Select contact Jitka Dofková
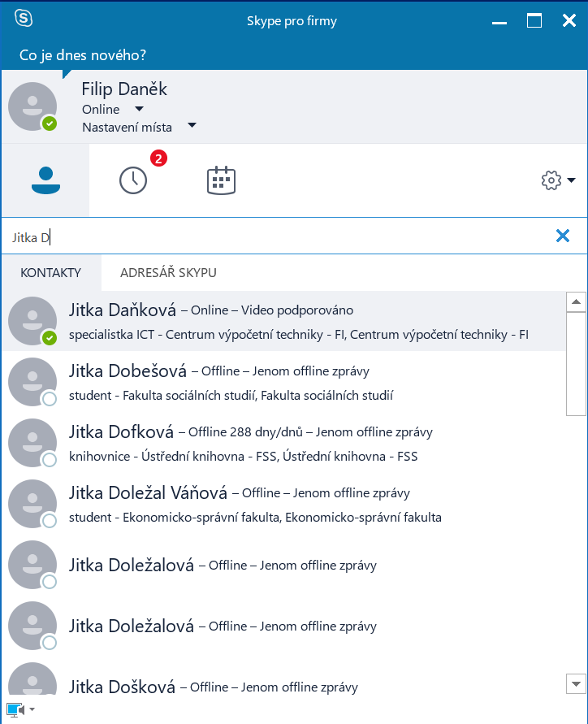The height and width of the screenshot is (724, 588). [283, 444]
